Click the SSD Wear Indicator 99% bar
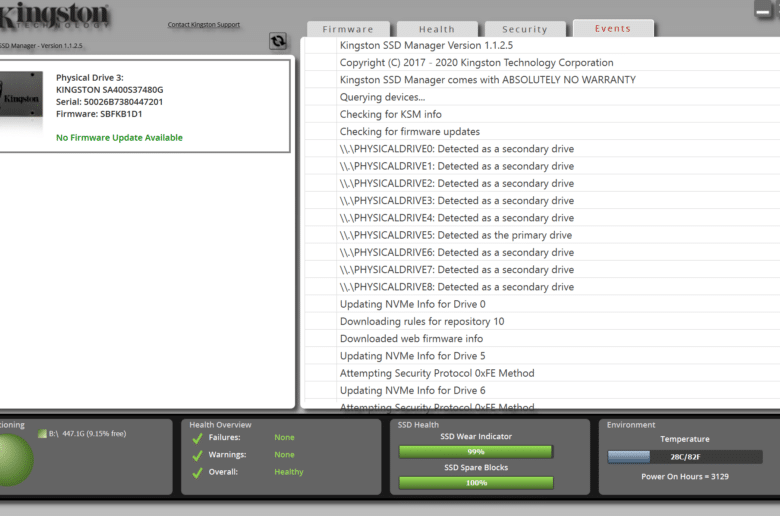Image resolution: width=780 pixels, height=516 pixels. pos(476,452)
